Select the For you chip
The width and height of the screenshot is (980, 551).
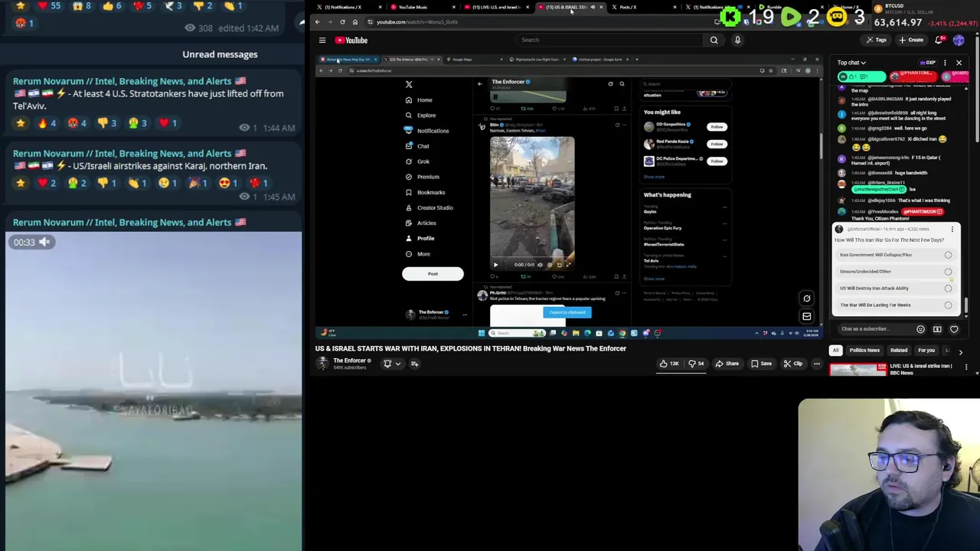926,350
